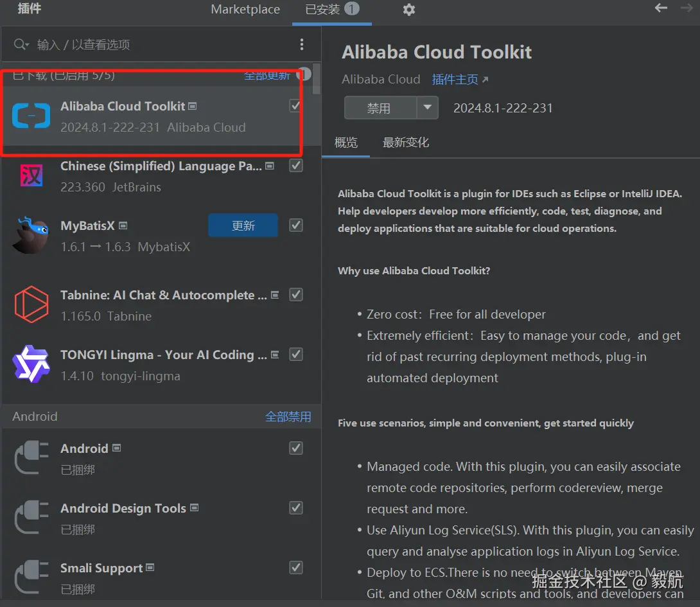Open the 概览 tab
Image resolution: width=700 pixels, height=607 pixels.
pos(346,143)
